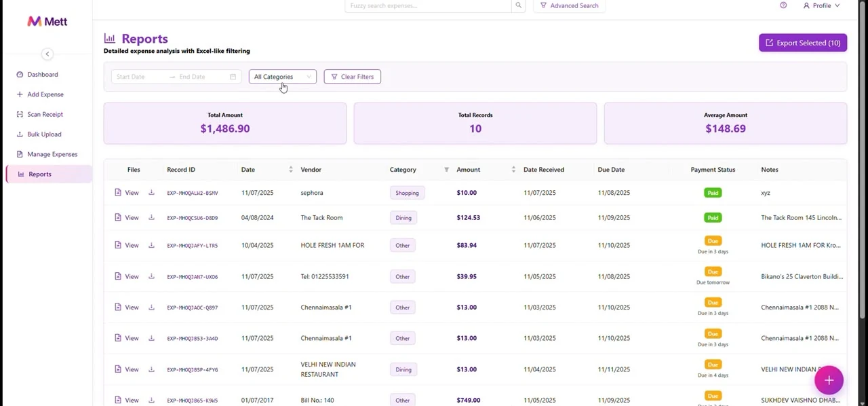The width and height of the screenshot is (868, 406).
Task: View file for VELHI NEW INDIAN RESTAURANT record
Action: (x=127, y=369)
